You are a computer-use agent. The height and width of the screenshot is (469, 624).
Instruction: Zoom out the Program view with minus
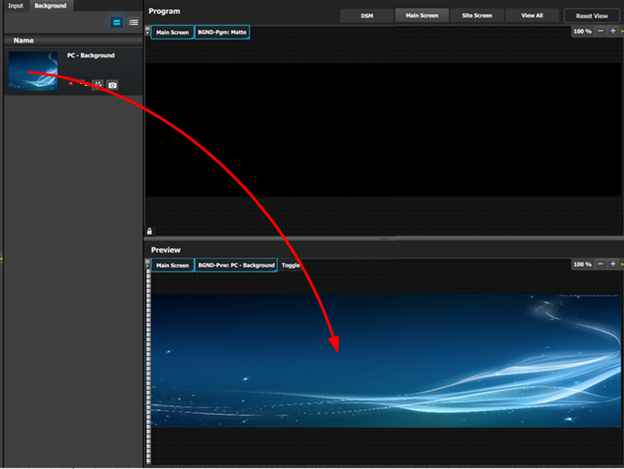(601, 31)
